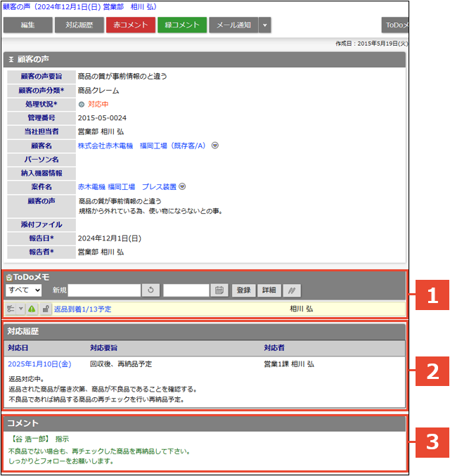Click the ToDoメモ clipboard icon in header

(9, 277)
